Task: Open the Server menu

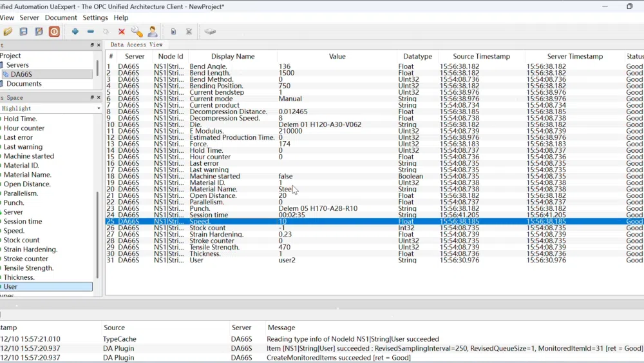Action: tap(29, 17)
